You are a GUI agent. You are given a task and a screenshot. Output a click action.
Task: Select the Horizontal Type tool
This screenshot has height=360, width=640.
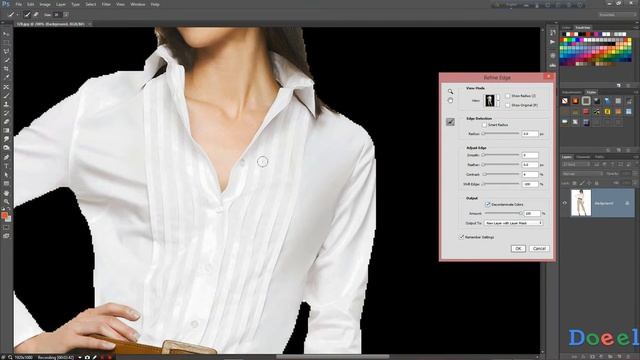pyautogui.click(x=6, y=166)
